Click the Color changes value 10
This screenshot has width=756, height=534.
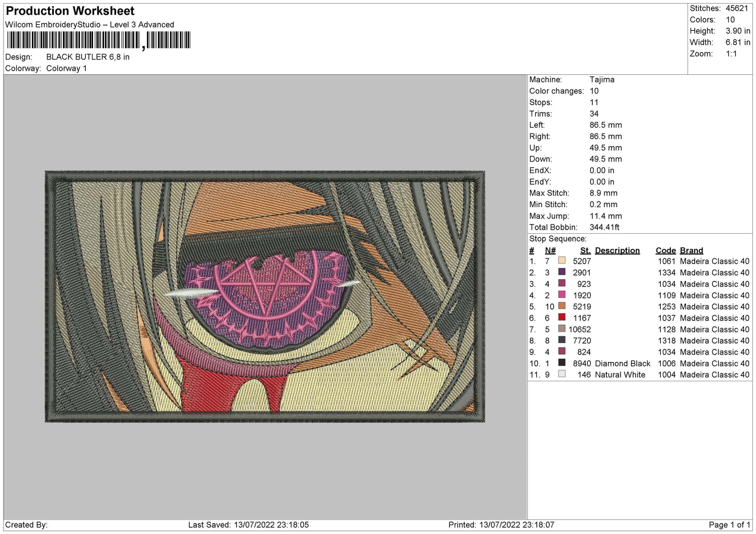594,91
